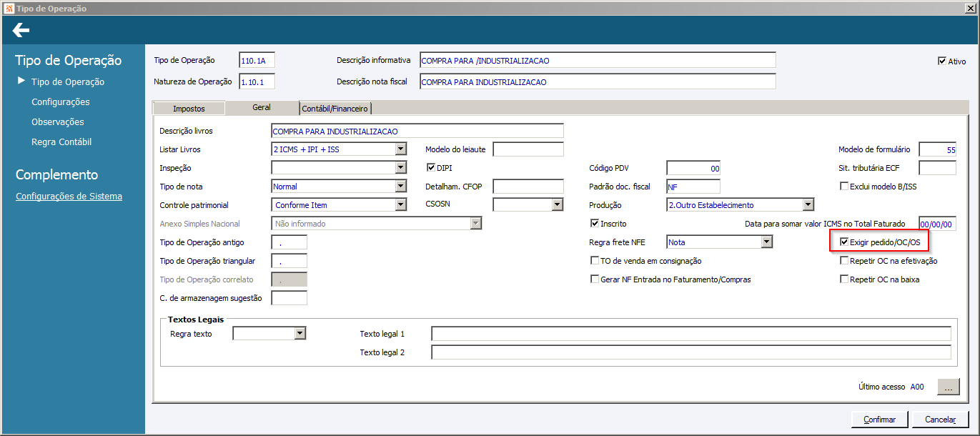
Task: Expand the Tipo de nota dropdown
Action: click(400, 187)
